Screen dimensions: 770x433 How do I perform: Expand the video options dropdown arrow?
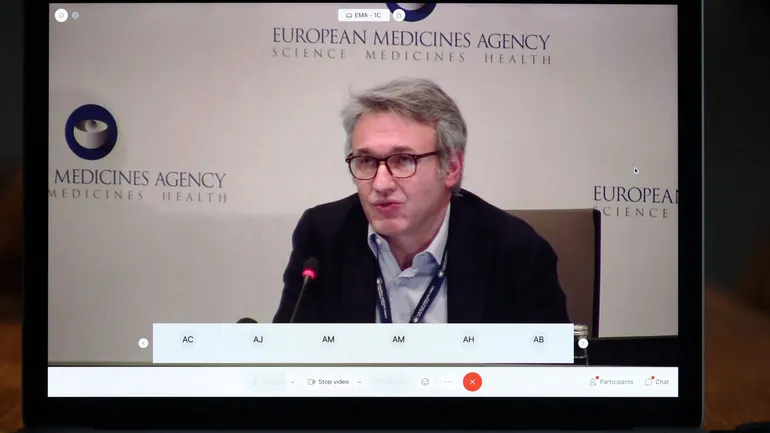pyautogui.click(x=359, y=382)
